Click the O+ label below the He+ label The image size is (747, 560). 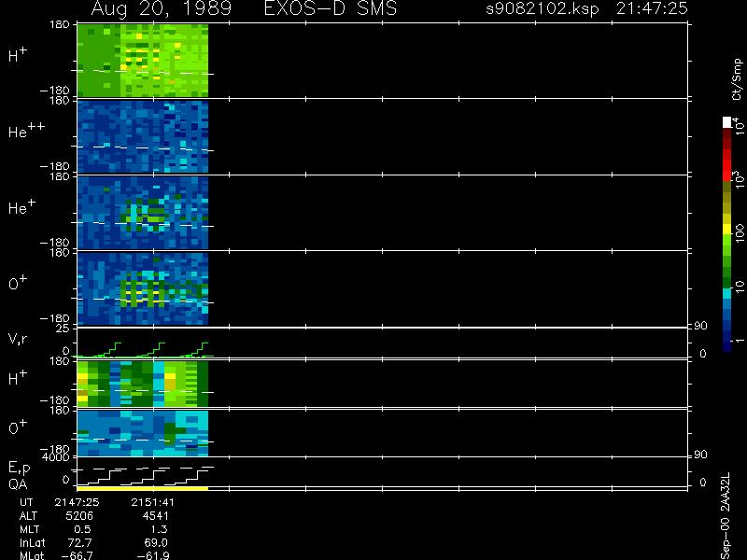(18, 283)
